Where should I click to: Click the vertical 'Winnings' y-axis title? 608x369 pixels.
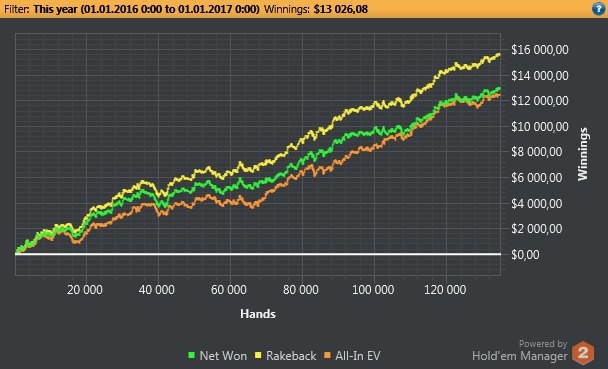coord(583,154)
